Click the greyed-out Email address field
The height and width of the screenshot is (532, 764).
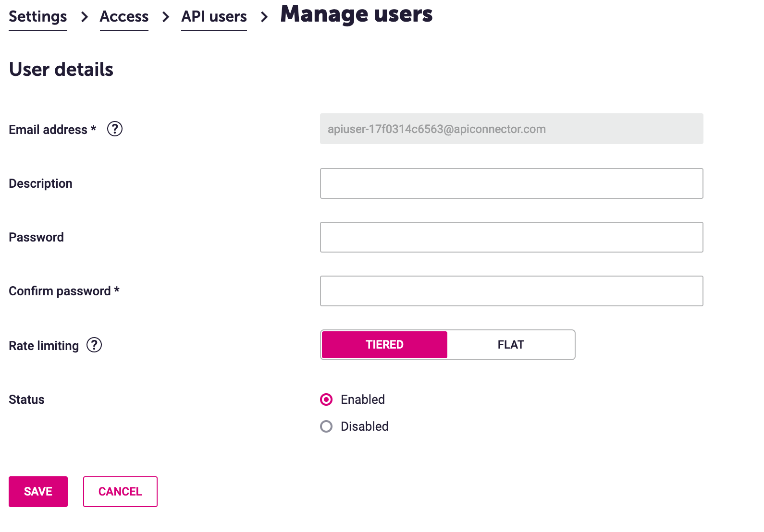tap(511, 129)
